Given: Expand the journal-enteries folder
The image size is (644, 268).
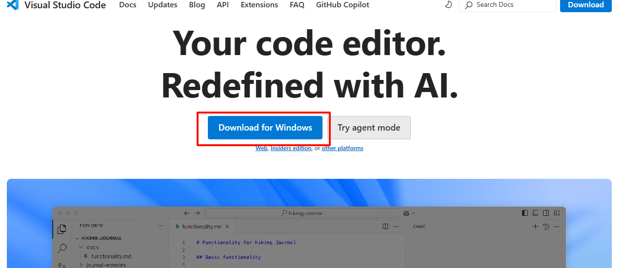Looking at the screenshot, I should [102, 265].
